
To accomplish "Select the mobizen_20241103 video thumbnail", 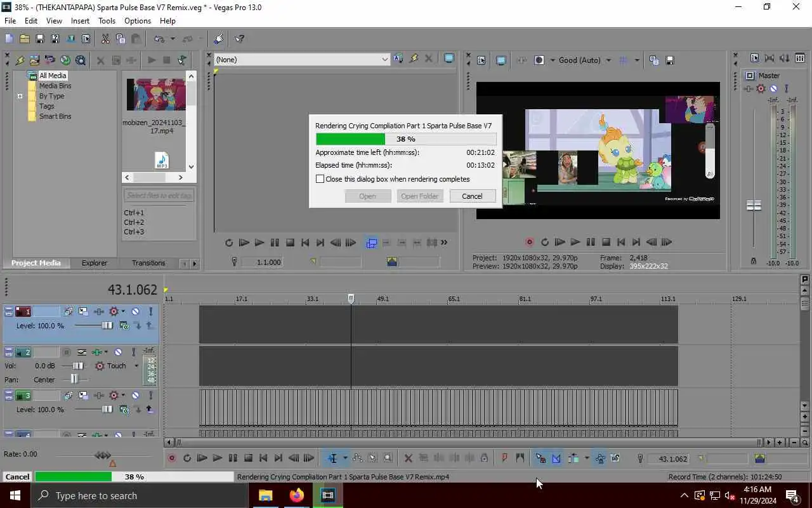I will tap(157, 95).
